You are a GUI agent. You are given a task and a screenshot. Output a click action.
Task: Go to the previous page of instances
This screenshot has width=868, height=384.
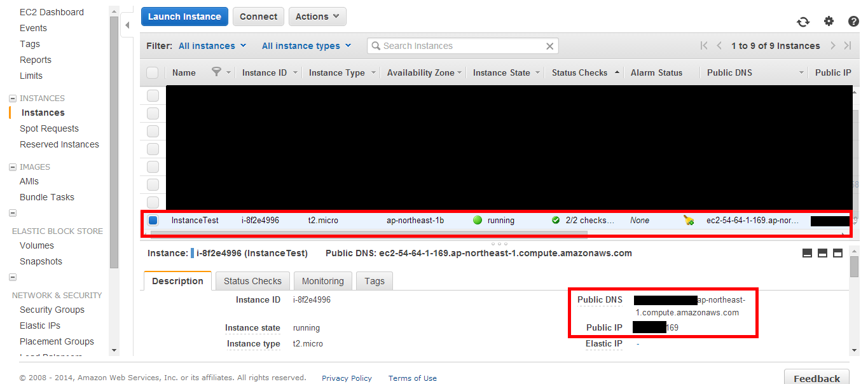click(x=719, y=46)
